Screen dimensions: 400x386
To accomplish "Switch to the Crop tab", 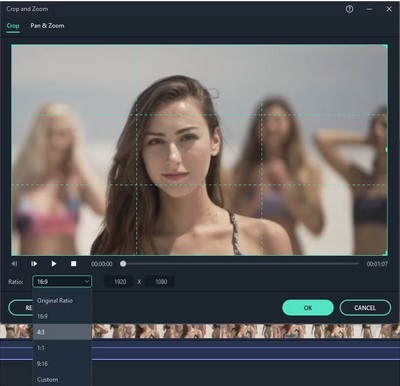I will tap(13, 26).
